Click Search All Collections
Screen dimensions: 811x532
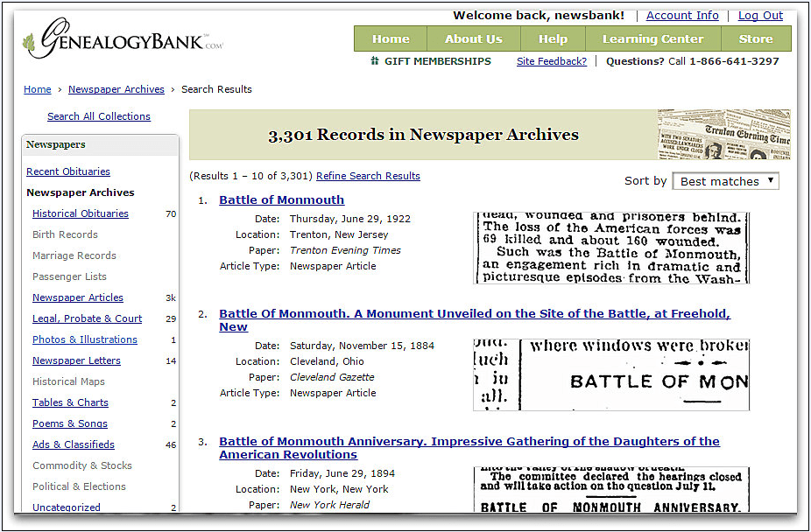[x=99, y=116]
